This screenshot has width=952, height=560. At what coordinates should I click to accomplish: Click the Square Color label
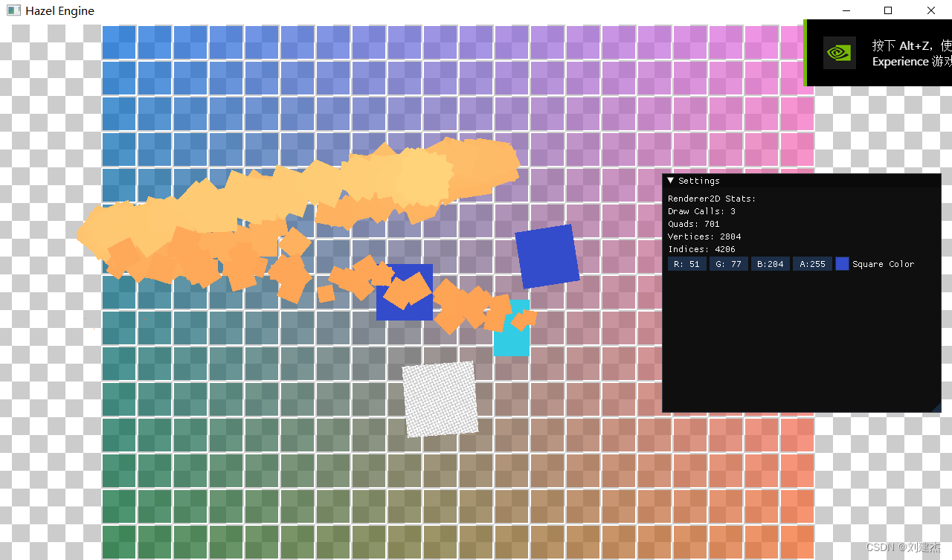pos(883,264)
